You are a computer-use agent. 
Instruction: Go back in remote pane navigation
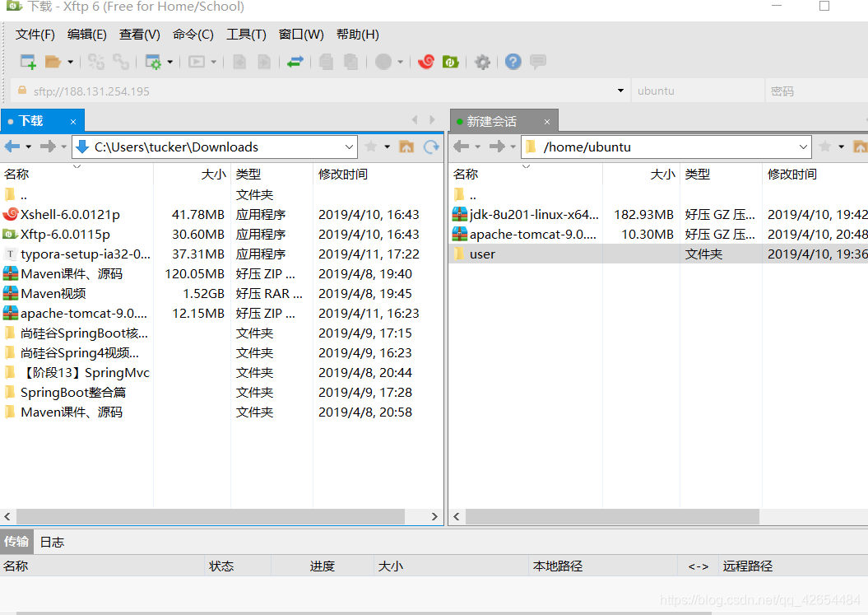point(461,147)
